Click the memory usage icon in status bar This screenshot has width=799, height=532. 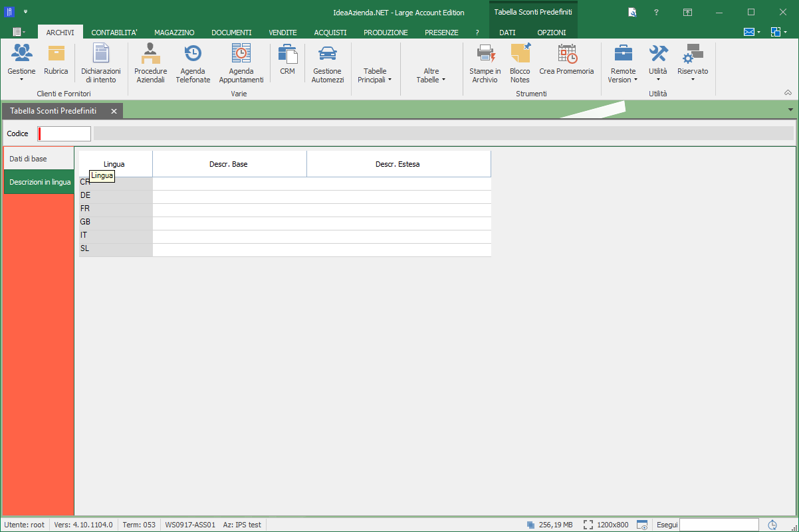tap(530, 525)
